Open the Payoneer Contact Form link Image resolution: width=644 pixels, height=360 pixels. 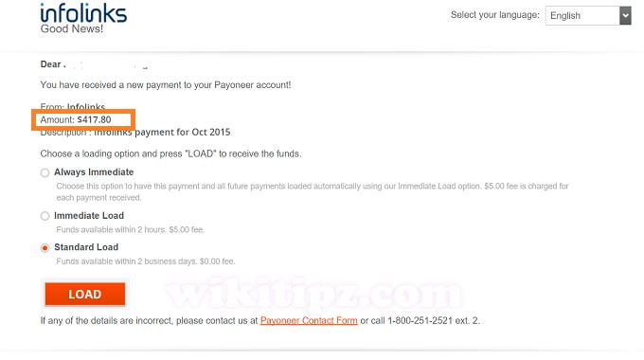309,320
